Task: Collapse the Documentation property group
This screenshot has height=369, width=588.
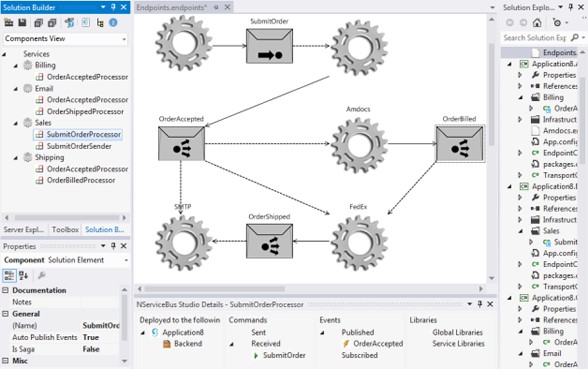Action: pyautogui.click(x=5, y=290)
